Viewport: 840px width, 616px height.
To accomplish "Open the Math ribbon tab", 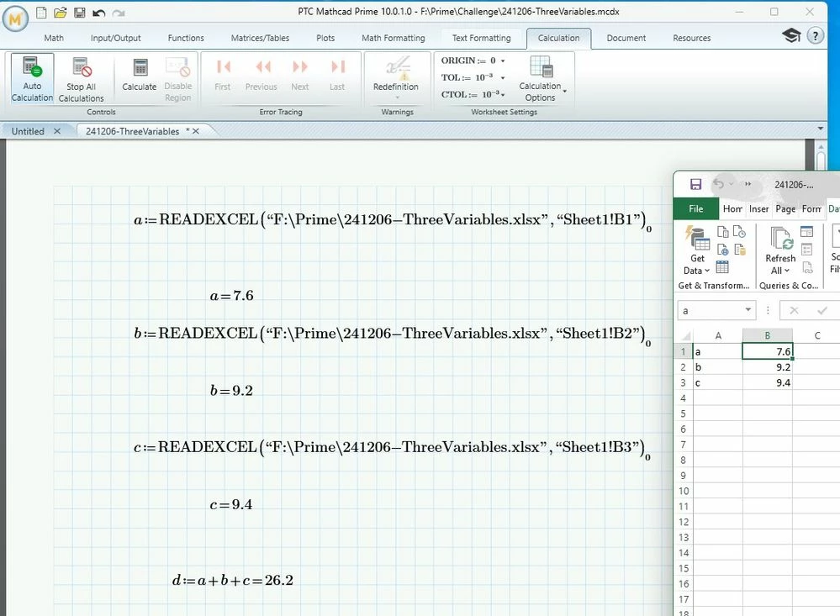I will click(x=54, y=38).
